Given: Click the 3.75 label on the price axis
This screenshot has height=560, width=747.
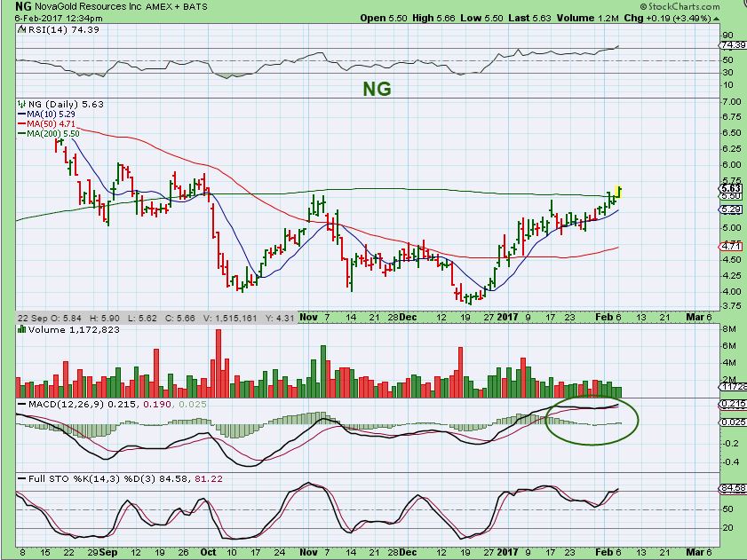Looking at the screenshot, I should coord(732,307).
